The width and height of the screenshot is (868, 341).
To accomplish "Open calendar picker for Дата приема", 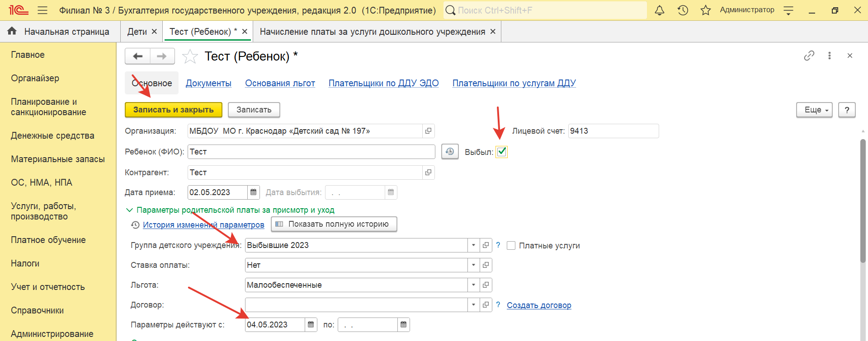I will (254, 192).
